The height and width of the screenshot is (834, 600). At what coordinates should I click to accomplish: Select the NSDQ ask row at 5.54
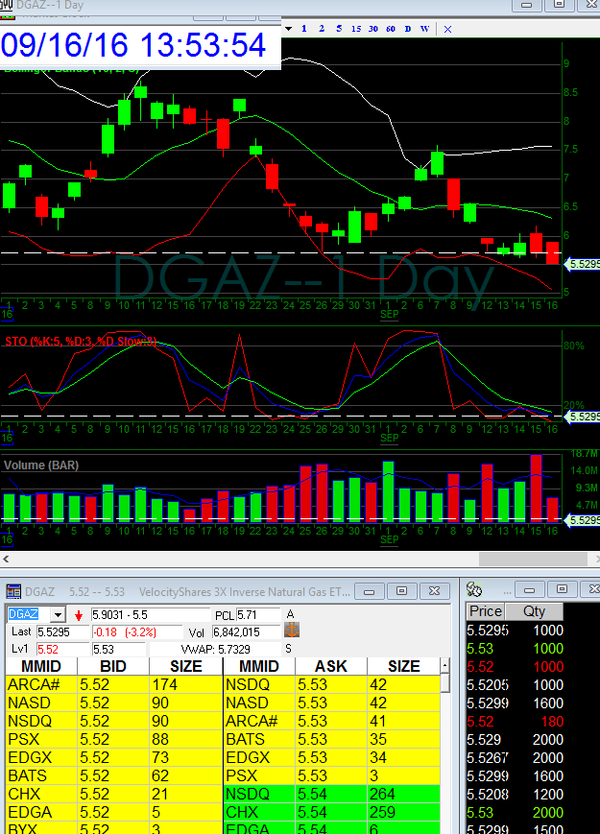332,794
